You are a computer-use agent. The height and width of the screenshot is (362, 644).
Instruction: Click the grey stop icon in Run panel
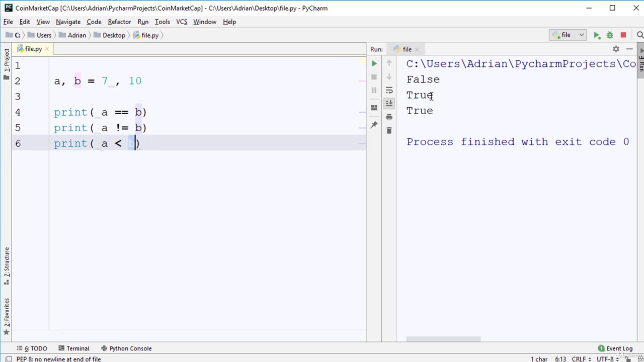point(374,77)
